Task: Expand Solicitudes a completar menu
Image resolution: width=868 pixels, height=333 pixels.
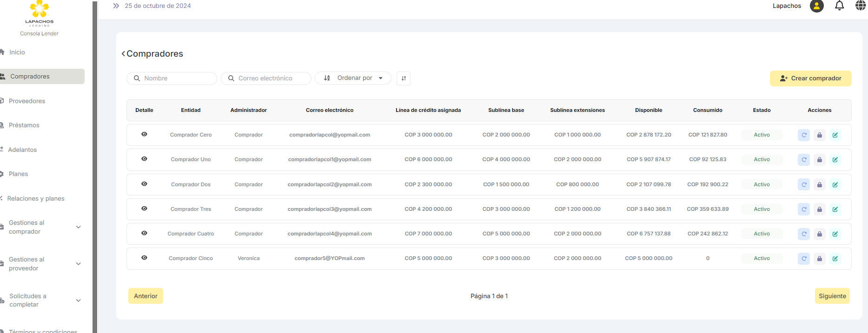Action: (x=78, y=300)
